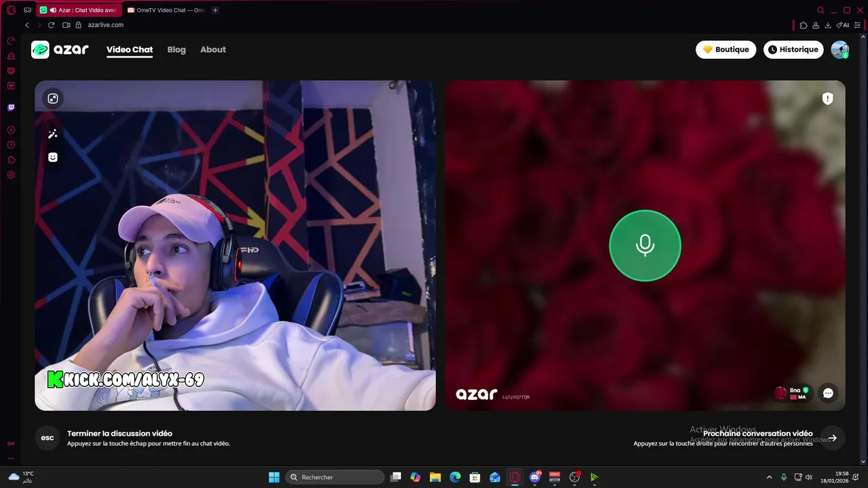Open GX Control speedometer in sidebar
This screenshot has width=868, height=488.
(11, 41)
